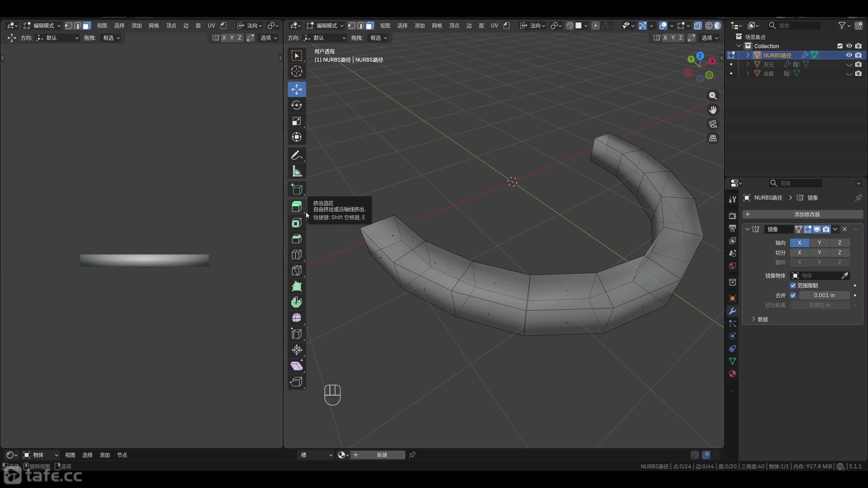This screenshot has height=488, width=868.
Task: Select the Bevel tool
Action: 297,239
